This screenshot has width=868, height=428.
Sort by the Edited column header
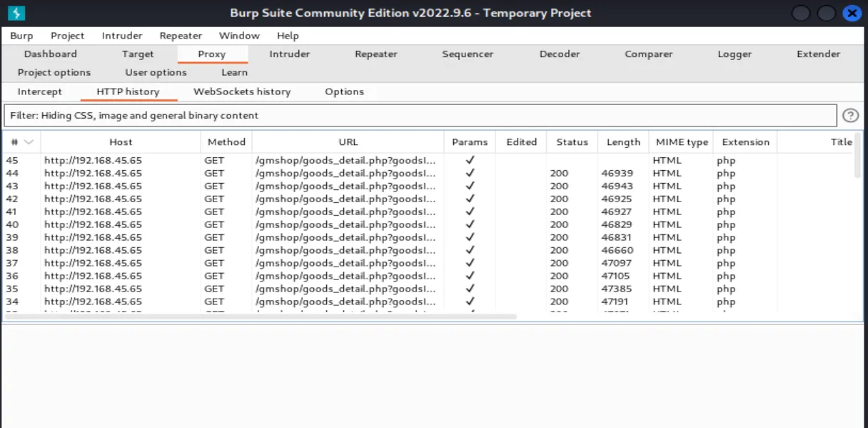(x=521, y=141)
